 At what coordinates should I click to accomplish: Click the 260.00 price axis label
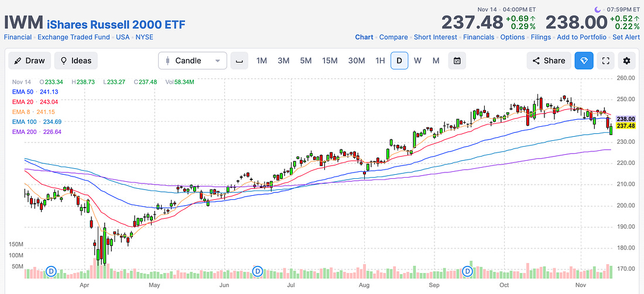pyautogui.click(x=626, y=78)
